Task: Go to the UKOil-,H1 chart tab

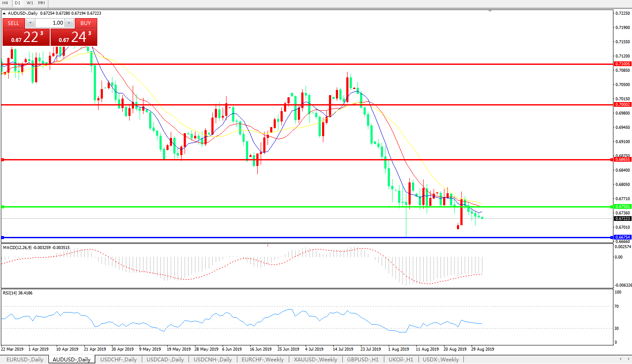Action: click(400, 359)
